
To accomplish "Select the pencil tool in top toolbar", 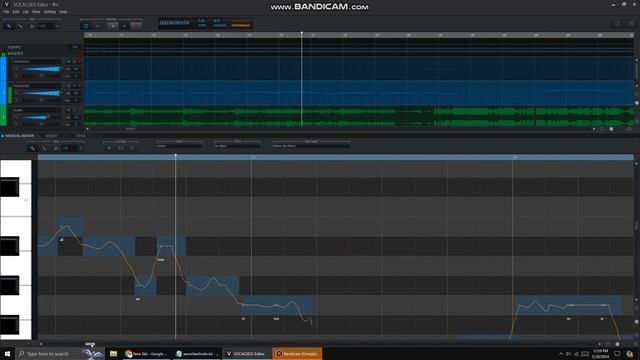I will pyautogui.click(x=9, y=26).
